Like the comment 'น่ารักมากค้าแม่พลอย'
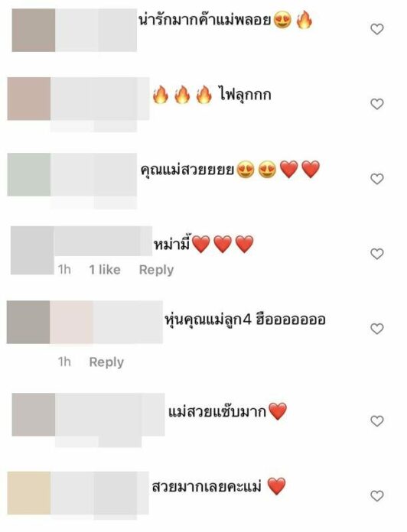This screenshot has height=532, width=407. [377, 29]
